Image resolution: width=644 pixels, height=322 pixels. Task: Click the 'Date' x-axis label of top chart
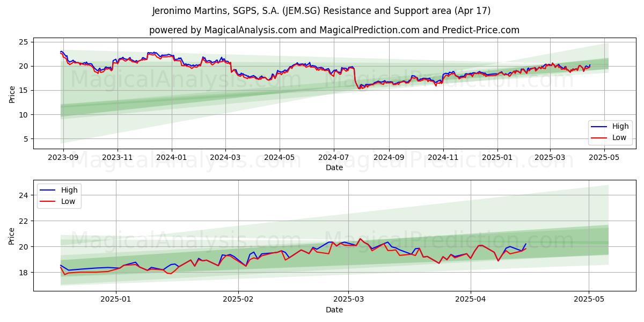pos(334,167)
